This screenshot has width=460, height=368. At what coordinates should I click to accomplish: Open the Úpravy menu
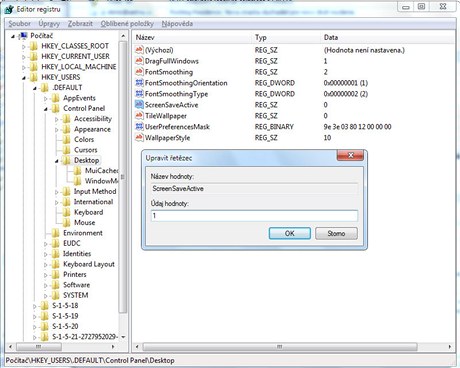pyautogui.click(x=49, y=24)
